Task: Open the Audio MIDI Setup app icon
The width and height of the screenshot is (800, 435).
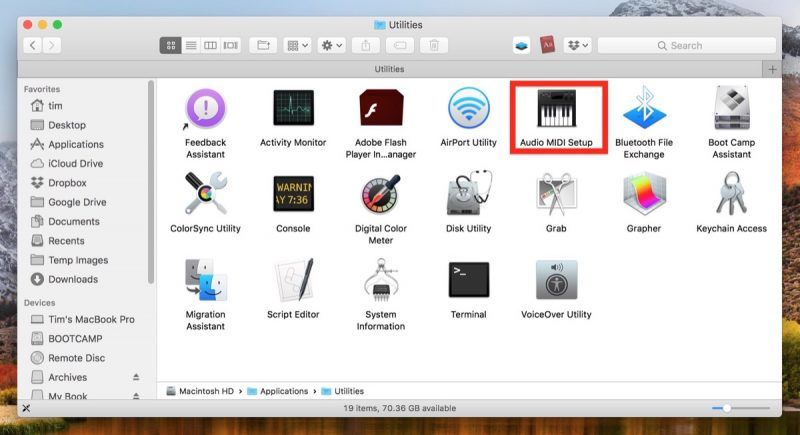Action: coord(557,110)
